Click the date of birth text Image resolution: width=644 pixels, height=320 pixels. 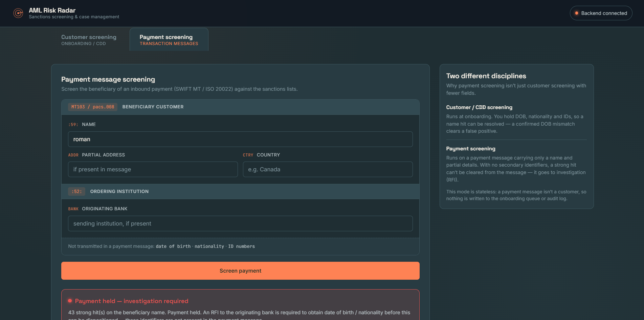coord(173,247)
